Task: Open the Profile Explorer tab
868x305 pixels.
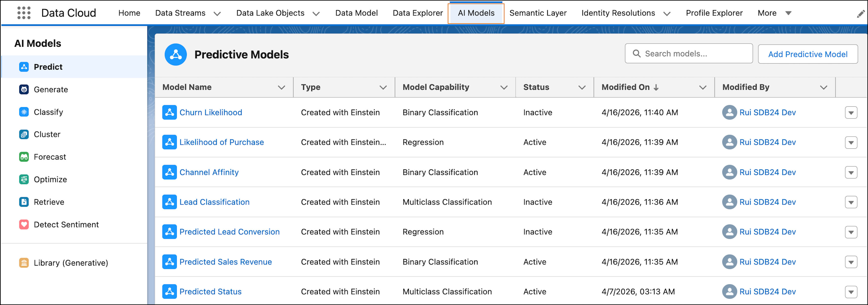Action: 714,13
